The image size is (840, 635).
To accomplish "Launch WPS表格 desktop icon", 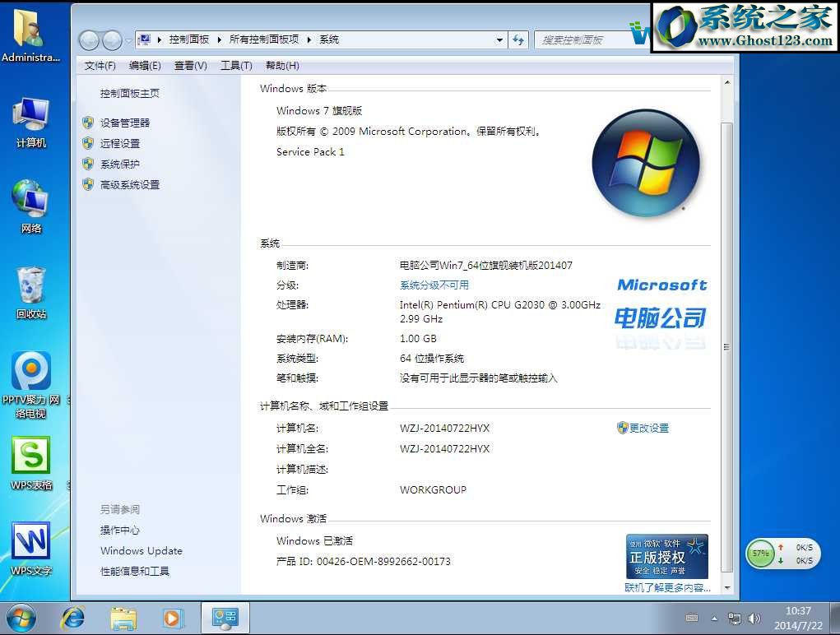I will 31,463.
